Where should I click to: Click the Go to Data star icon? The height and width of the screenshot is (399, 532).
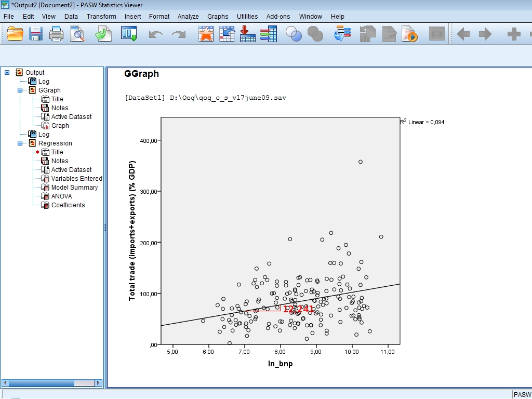click(206, 35)
